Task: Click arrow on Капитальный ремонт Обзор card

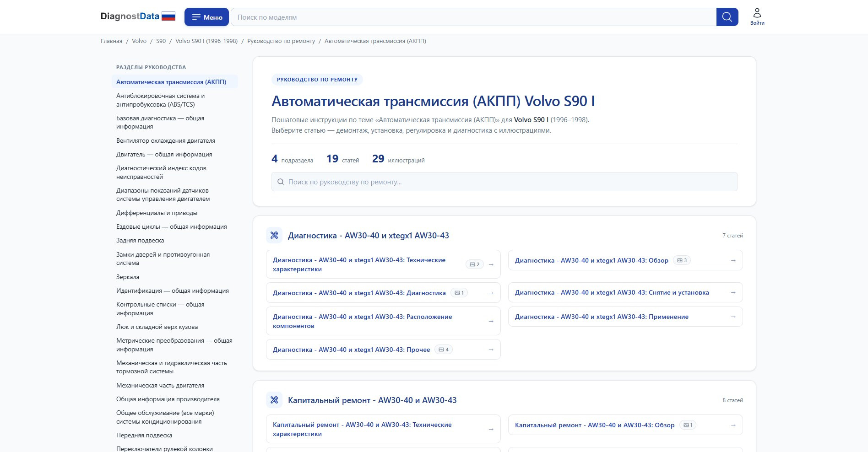Action: (733, 425)
